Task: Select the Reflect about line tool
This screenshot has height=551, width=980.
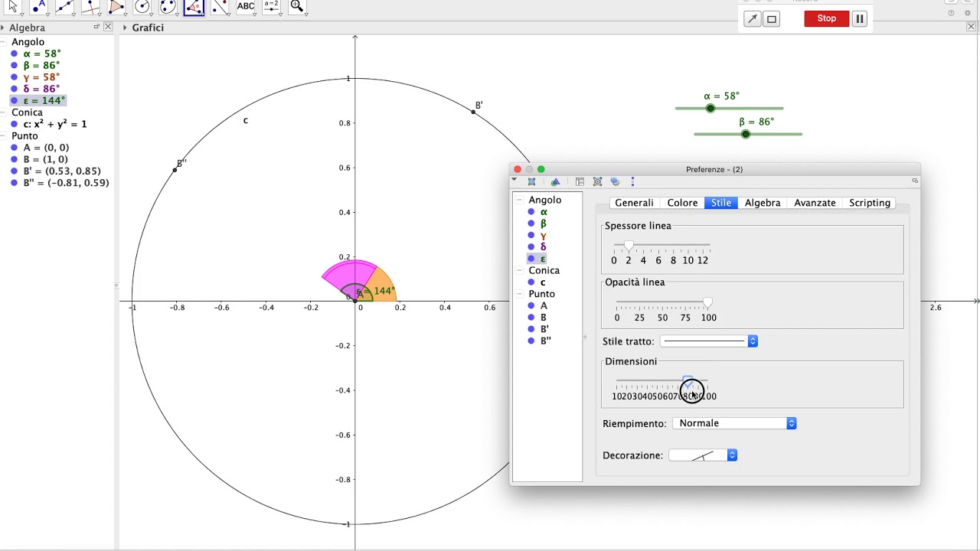Action: (220, 7)
